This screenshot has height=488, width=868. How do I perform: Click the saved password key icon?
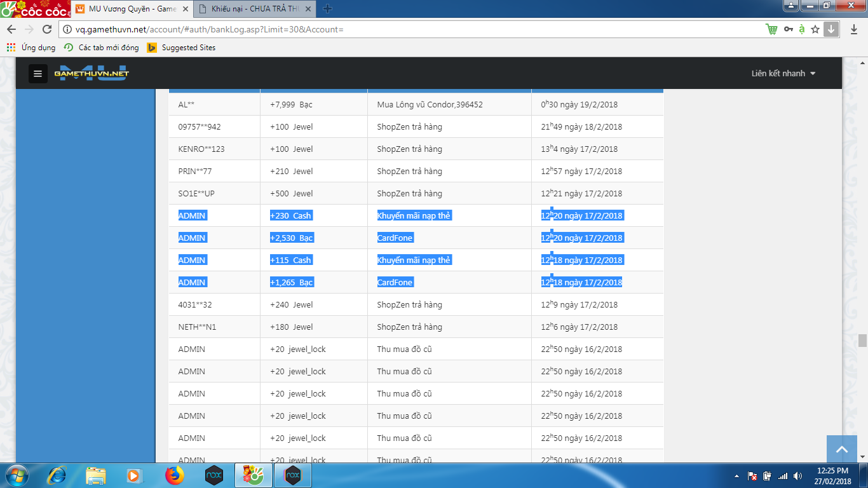[788, 29]
